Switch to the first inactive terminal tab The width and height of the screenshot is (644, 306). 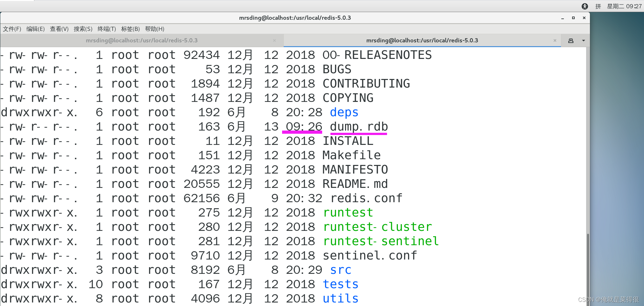pyautogui.click(x=142, y=40)
